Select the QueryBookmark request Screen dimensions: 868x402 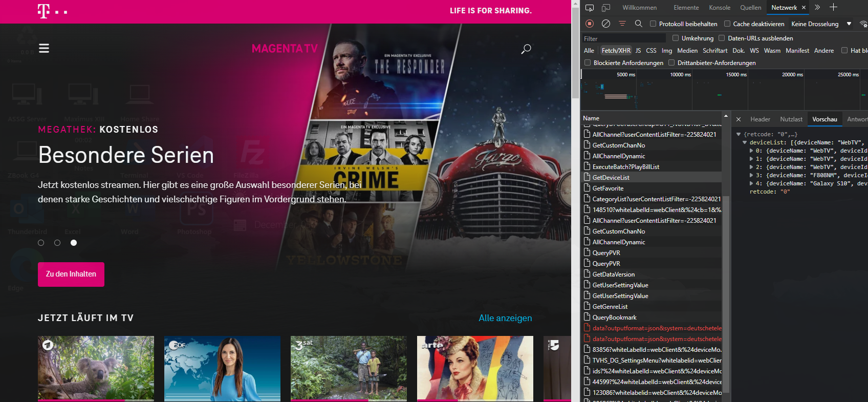point(652,317)
